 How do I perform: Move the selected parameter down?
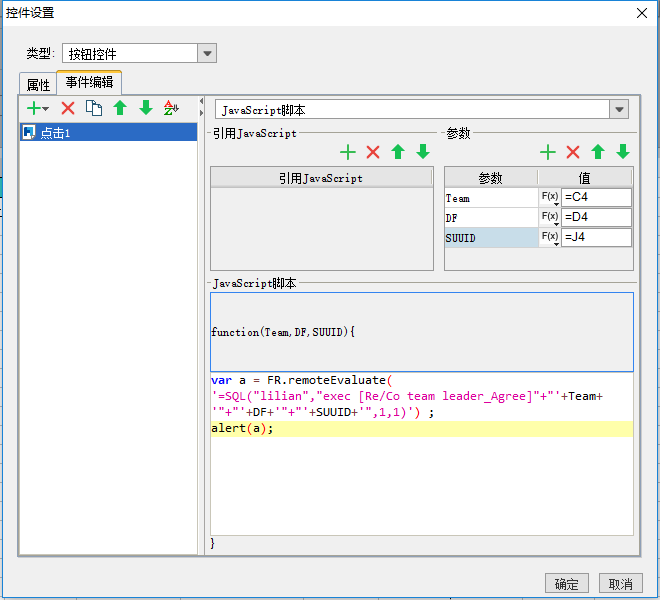point(623,152)
